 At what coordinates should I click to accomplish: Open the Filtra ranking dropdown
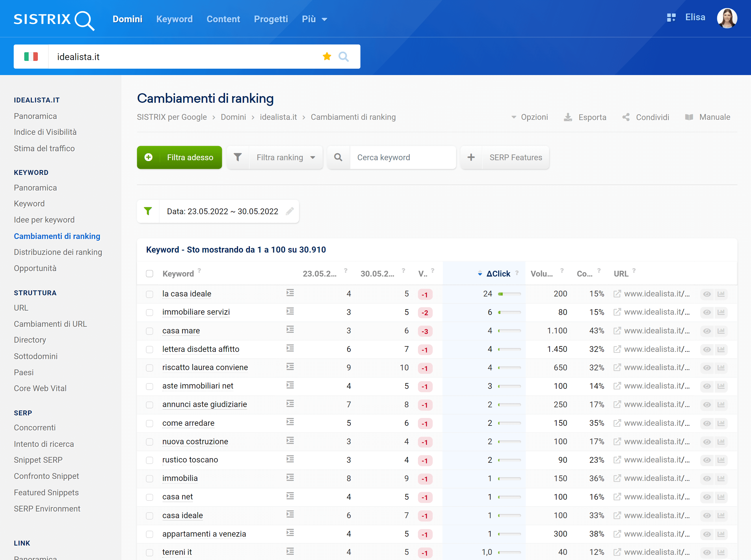coord(286,157)
